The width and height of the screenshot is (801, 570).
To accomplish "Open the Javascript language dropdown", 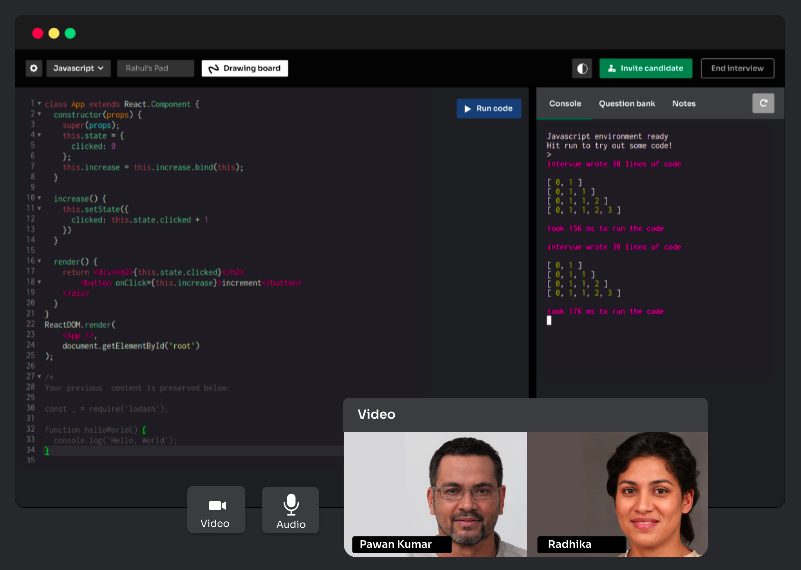I will tap(79, 68).
